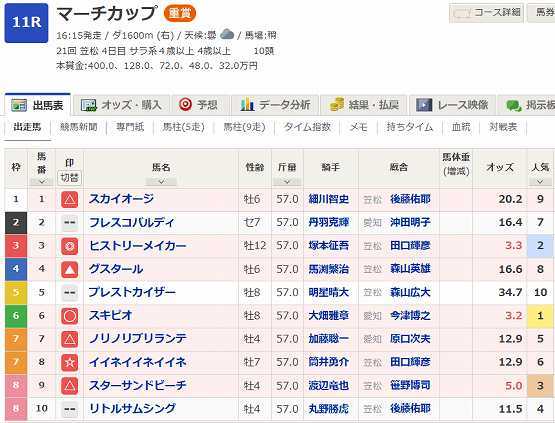Click the coins icon for 結果・払戻
Image resolution: width=555 pixels, height=423 pixels.
click(x=337, y=105)
